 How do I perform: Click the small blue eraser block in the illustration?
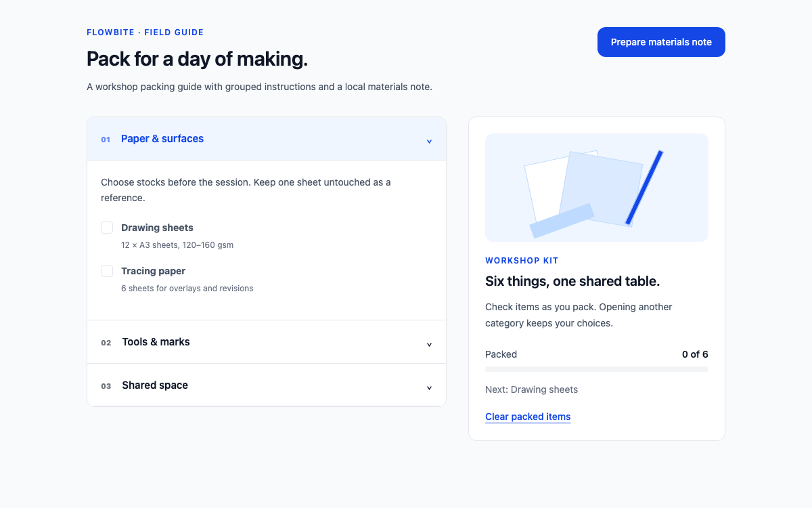pyautogui.click(x=562, y=221)
